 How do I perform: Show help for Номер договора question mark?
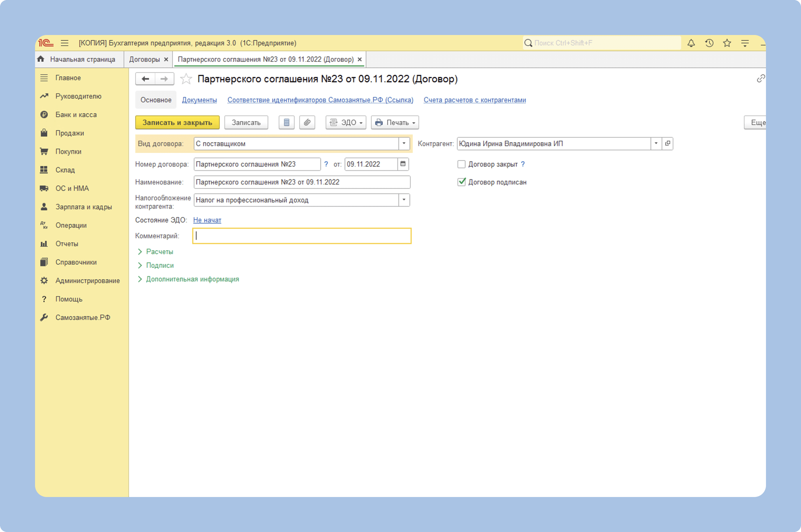pyautogui.click(x=326, y=164)
